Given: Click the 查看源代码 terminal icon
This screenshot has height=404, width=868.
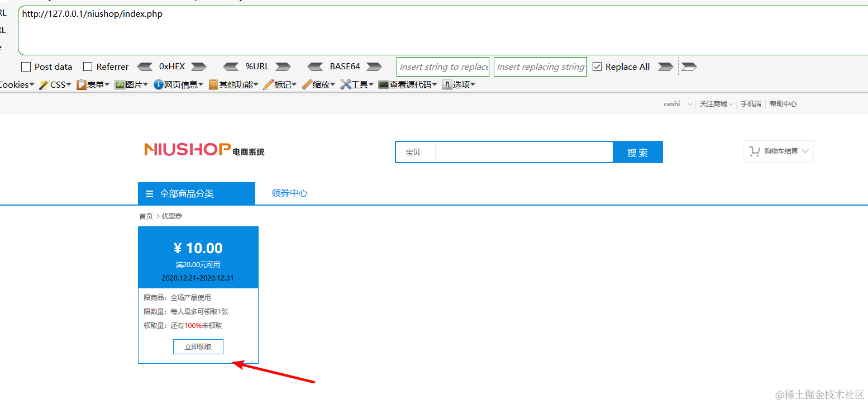Looking at the screenshot, I should click(383, 84).
